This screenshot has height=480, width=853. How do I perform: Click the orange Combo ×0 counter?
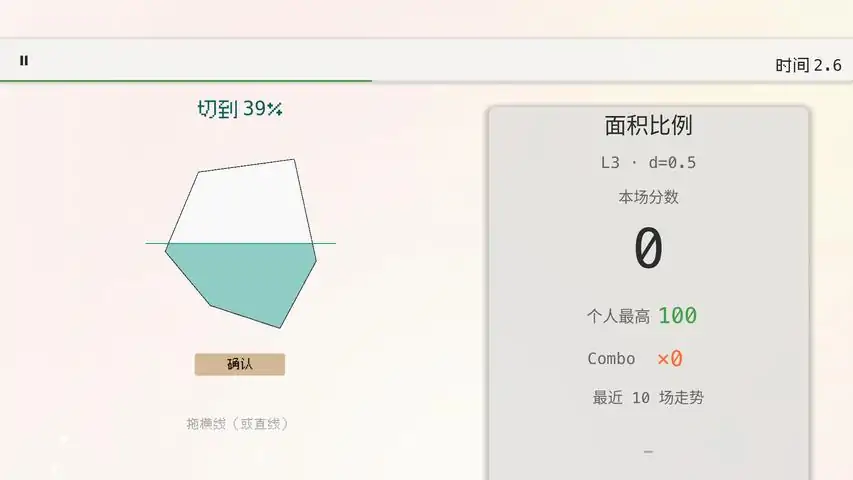click(x=670, y=359)
